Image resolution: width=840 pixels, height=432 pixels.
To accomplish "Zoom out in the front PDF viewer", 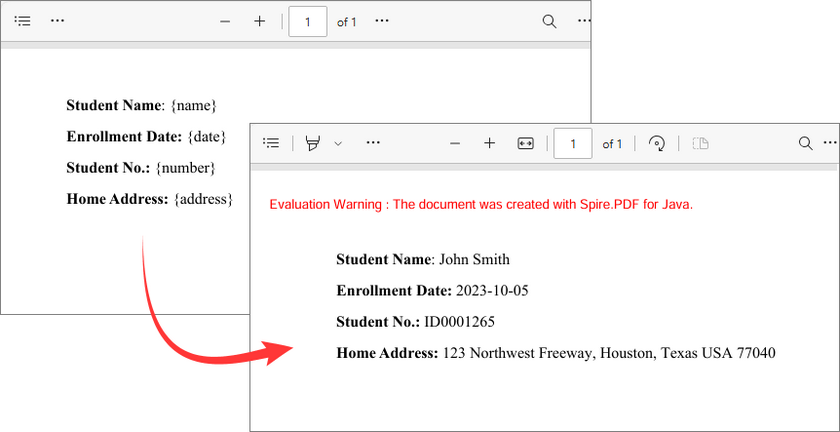I will point(455,144).
